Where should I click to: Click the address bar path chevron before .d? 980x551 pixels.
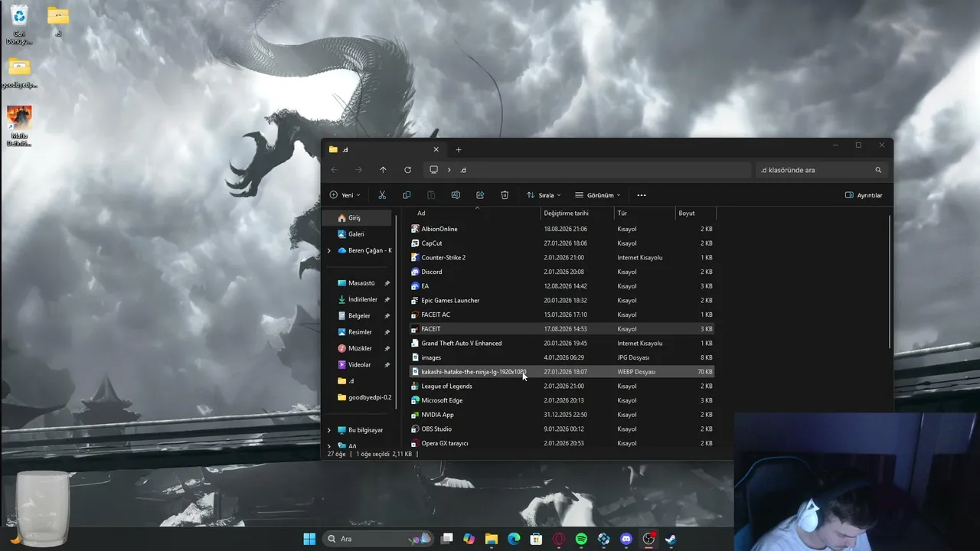coord(449,170)
